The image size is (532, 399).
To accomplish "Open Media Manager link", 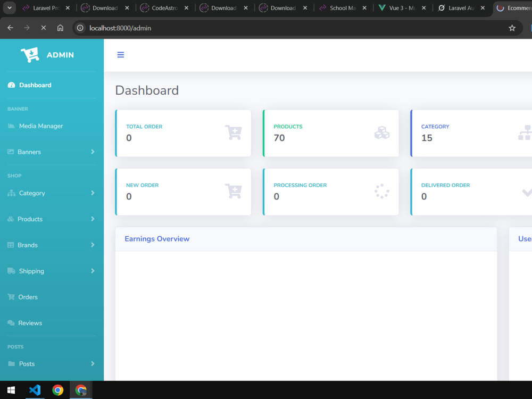I will tap(41, 126).
